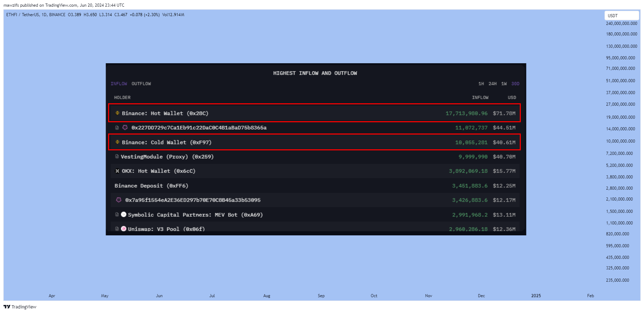Viewport: 644px width, 313px height.
Task: Click inflow value 9,999,990
Action: [x=473, y=157]
